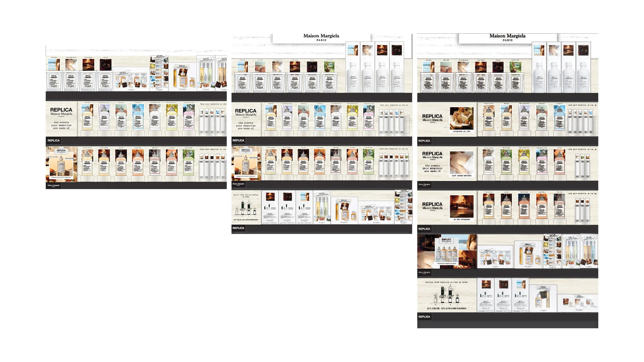Image resolution: width=644 pixels, height=362 pixels.
Task: Click the Maison Margiela Paris header in right display
Action: (x=507, y=37)
